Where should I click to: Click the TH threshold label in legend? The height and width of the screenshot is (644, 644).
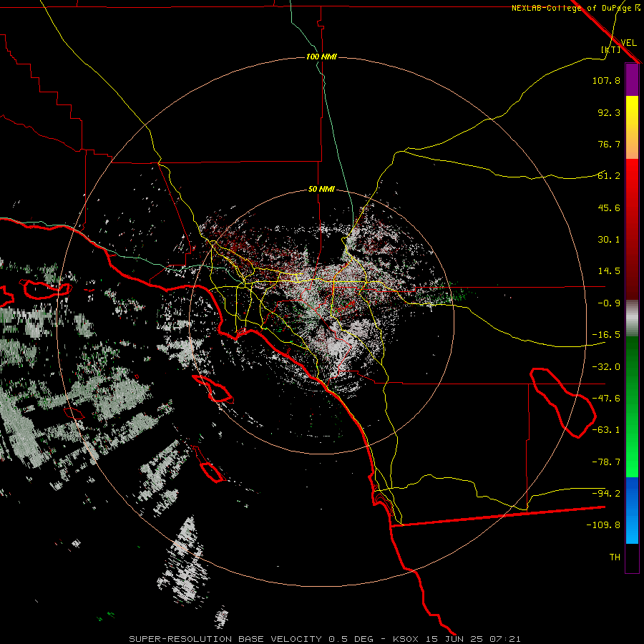[615, 557]
